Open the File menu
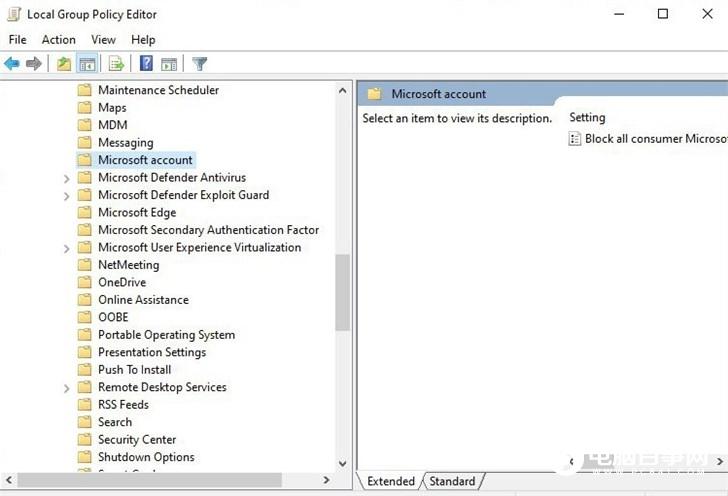The width and height of the screenshot is (728, 496). point(18,39)
